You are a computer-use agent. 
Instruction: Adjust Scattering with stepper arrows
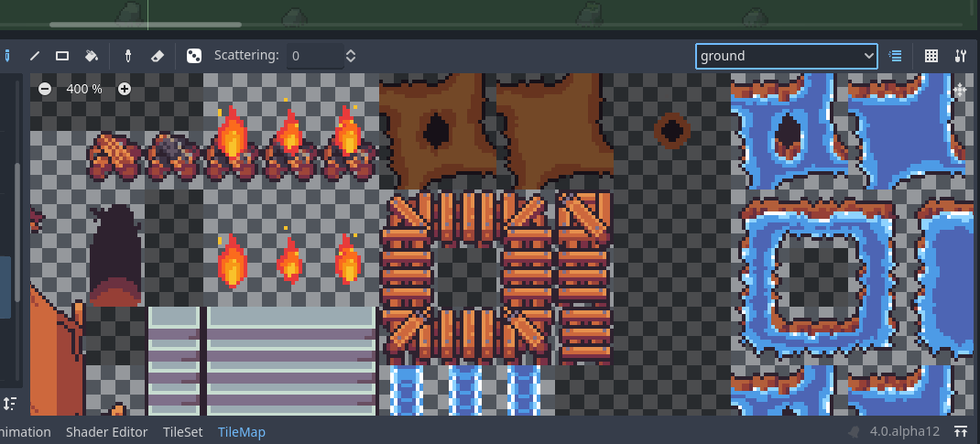[x=351, y=56]
